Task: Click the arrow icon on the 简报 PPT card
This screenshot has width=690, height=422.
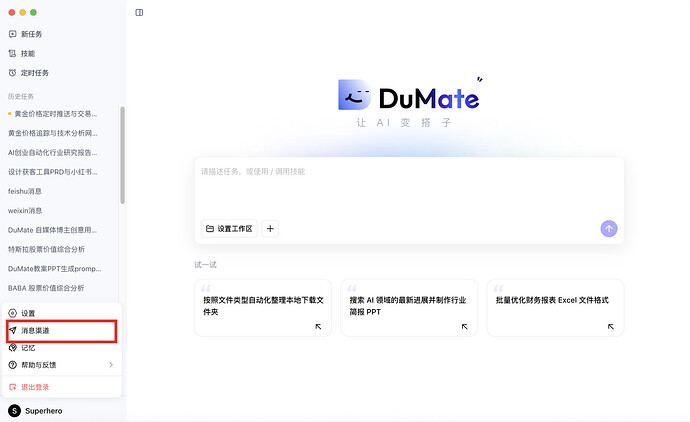Action: [464, 327]
